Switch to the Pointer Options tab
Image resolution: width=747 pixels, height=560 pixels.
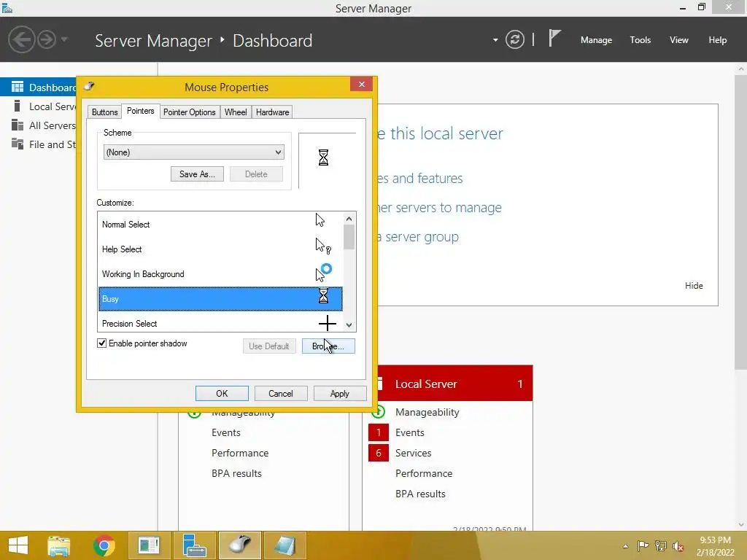[189, 112]
